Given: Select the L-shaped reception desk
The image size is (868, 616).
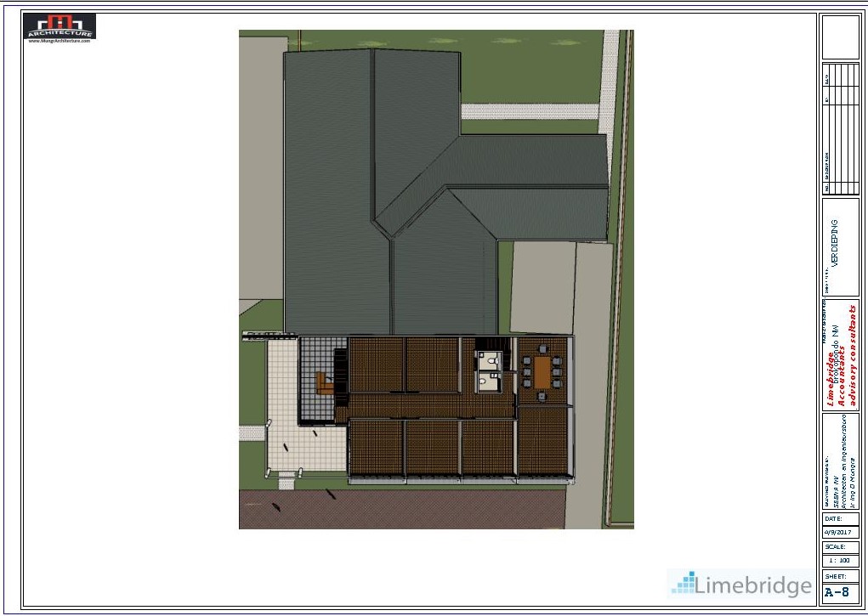Looking at the screenshot, I should point(325,384).
